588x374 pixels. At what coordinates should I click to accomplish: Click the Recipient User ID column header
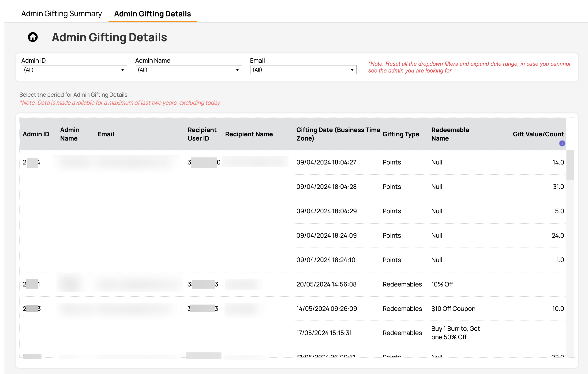pyautogui.click(x=202, y=134)
